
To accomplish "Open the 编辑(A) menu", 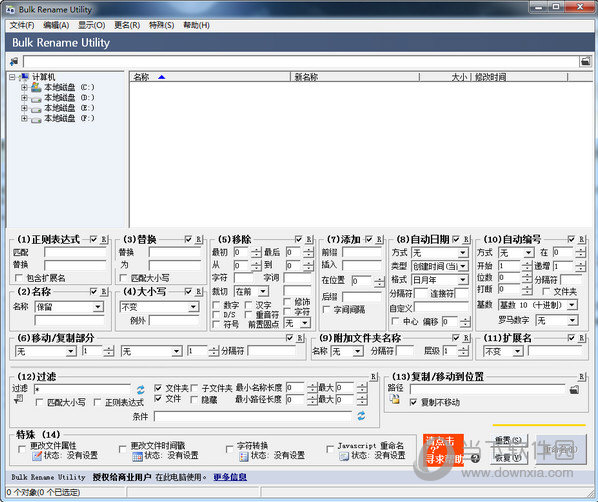I will pyautogui.click(x=56, y=25).
